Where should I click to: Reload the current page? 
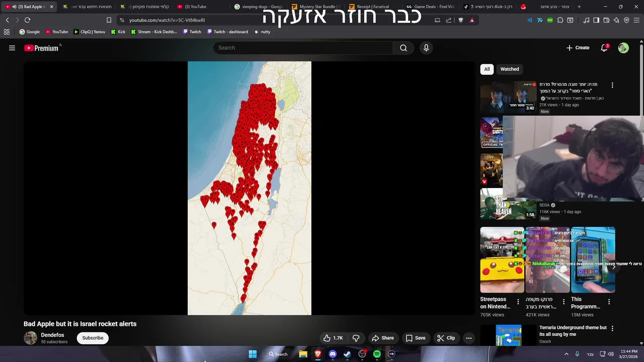[x=27, y=20]
